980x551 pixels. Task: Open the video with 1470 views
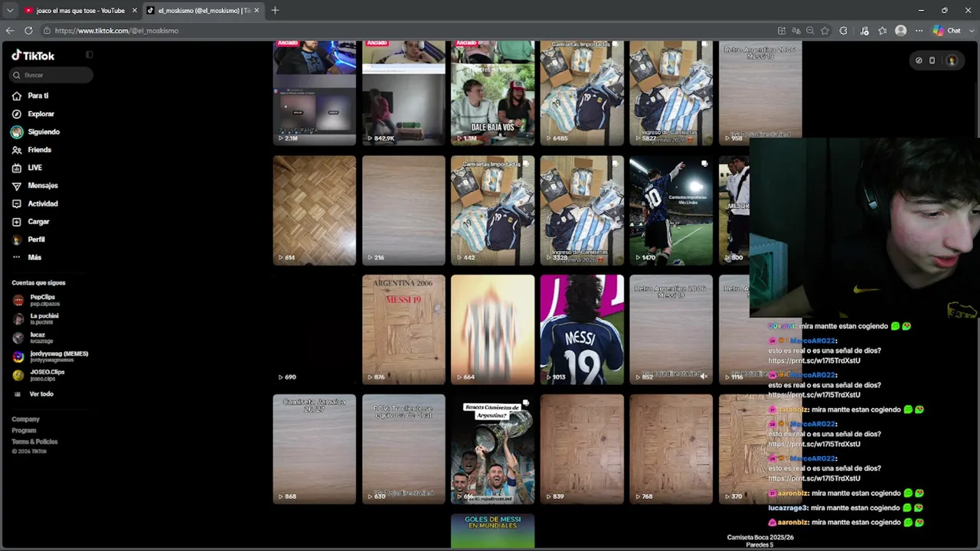pyautogui.click(x=671, y=210)
